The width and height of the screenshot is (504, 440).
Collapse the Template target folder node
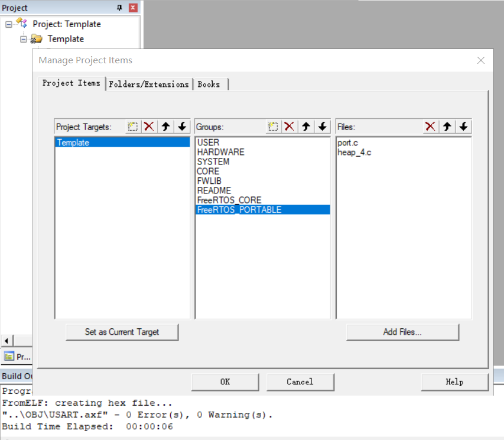pyautogui.click(x=24, y=39)
